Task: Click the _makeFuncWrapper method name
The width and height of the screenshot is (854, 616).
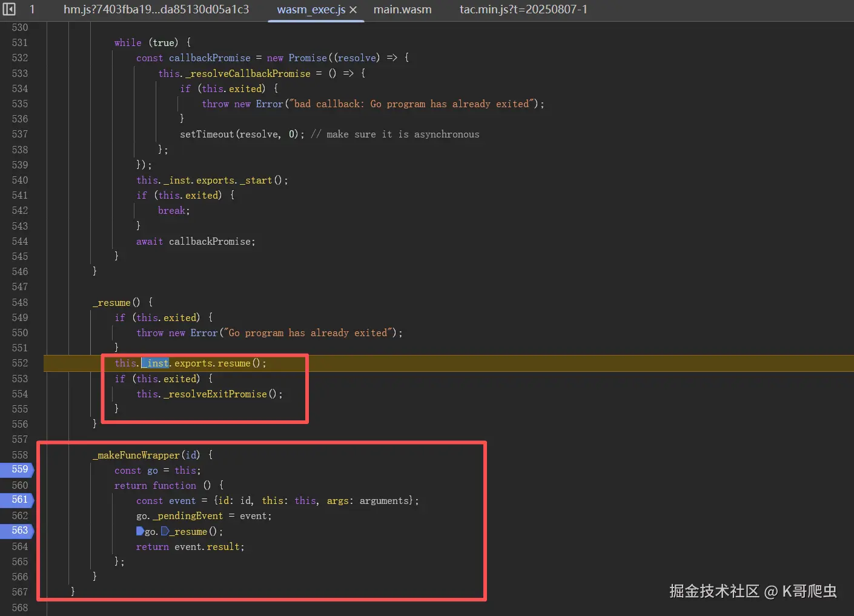Action: pos(136,455)
